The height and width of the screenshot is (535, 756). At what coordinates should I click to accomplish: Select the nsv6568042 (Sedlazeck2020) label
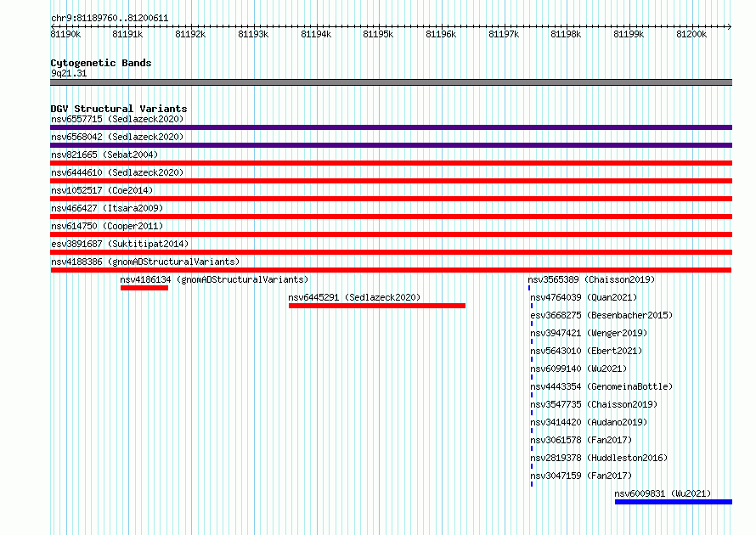click(x=117, y=137)
